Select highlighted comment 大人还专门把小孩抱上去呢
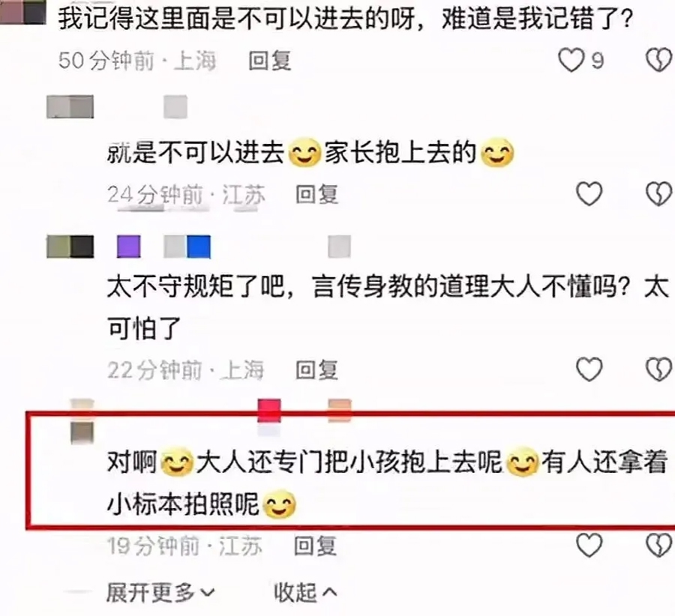 349,463
